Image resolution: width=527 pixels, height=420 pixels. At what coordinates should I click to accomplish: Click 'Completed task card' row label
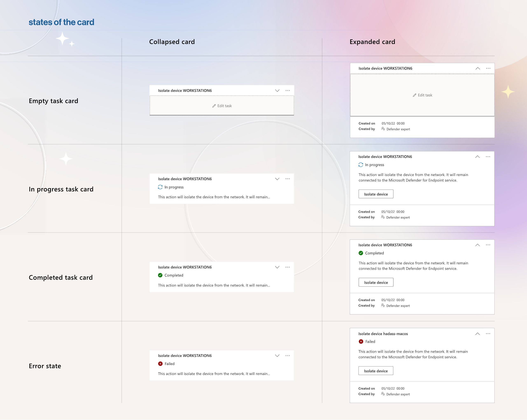61,278
